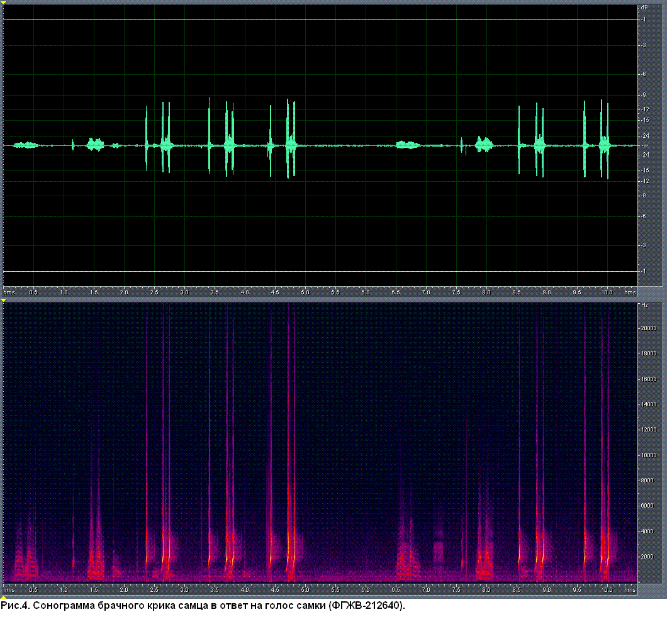This screenshot has width=672, height=629.
Task: Click 2.5 on the waveform time ruler
Action: [x=154, y=292]
